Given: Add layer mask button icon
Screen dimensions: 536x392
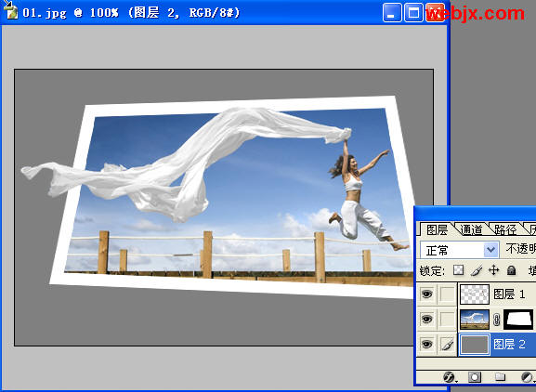Looking at the screenshot, I should (475, 377).
